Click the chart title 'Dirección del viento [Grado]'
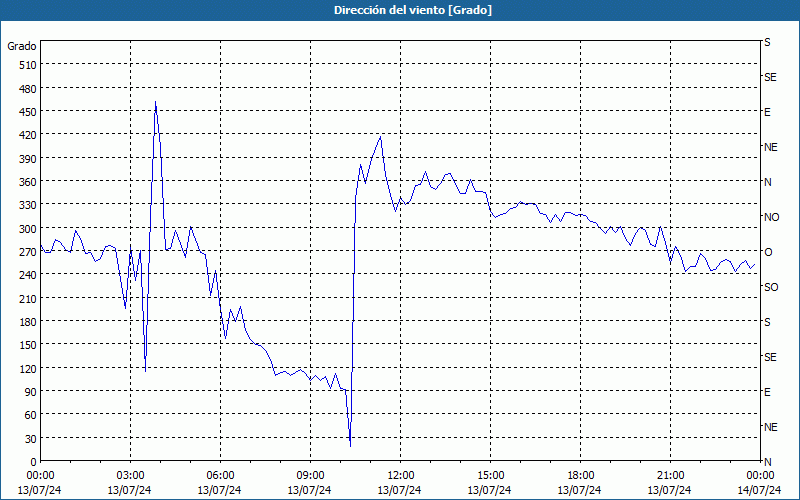The width and height of the screenshot is (800, 500). coord(413,10)
